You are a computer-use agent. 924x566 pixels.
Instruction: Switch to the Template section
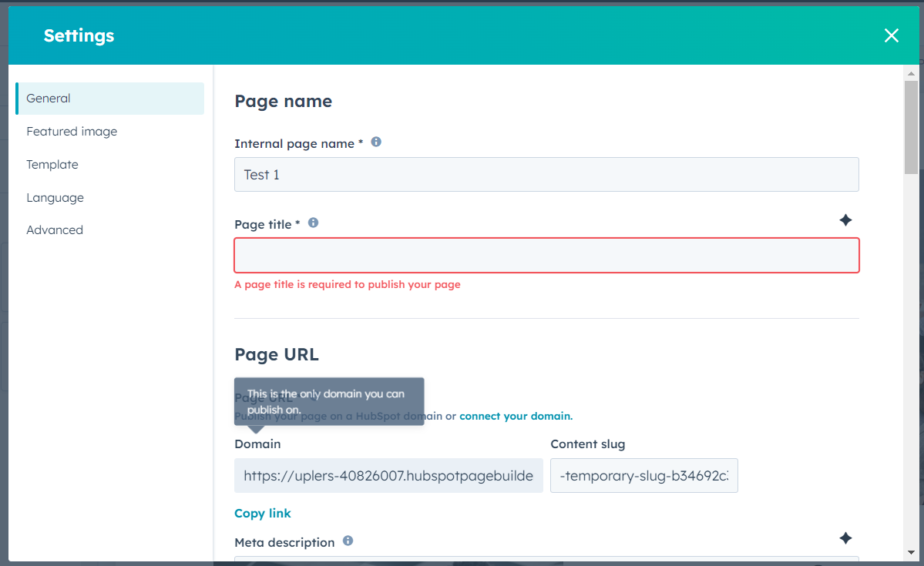pos(52,164)
